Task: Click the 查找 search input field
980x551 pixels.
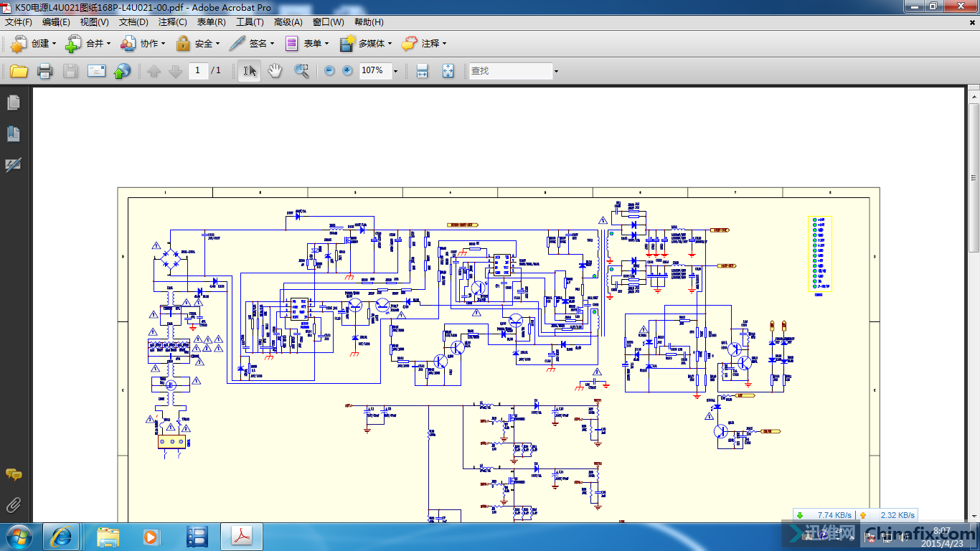Action: pyautogui.click(x=509, y=71)
